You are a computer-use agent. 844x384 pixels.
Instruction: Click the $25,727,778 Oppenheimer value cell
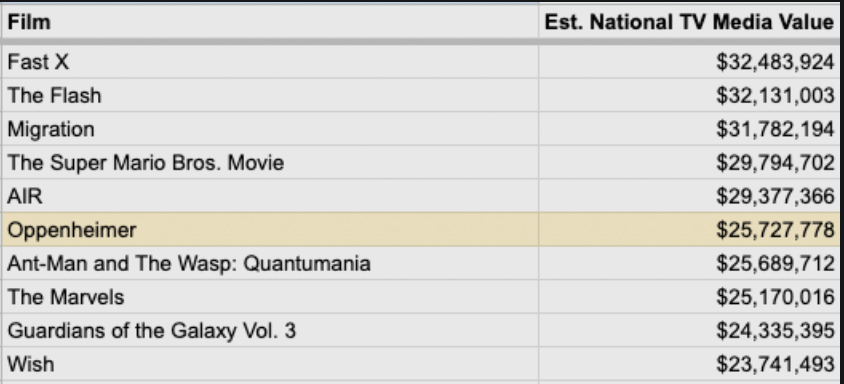(x=690, y=230)
